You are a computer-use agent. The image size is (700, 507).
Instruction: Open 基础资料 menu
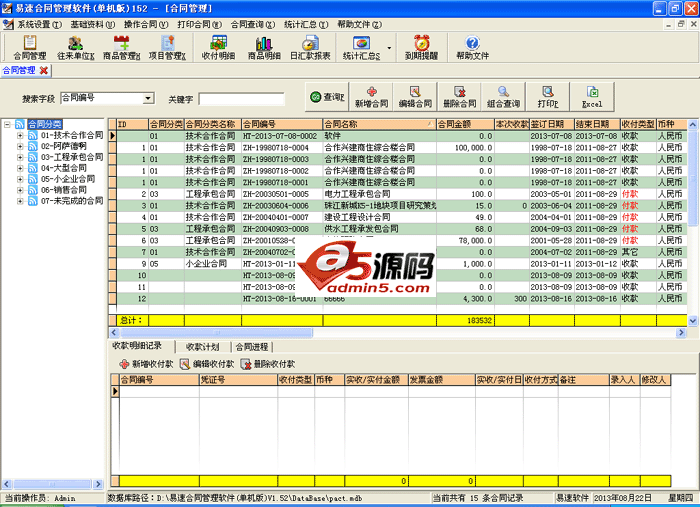(x=92, y=25)
